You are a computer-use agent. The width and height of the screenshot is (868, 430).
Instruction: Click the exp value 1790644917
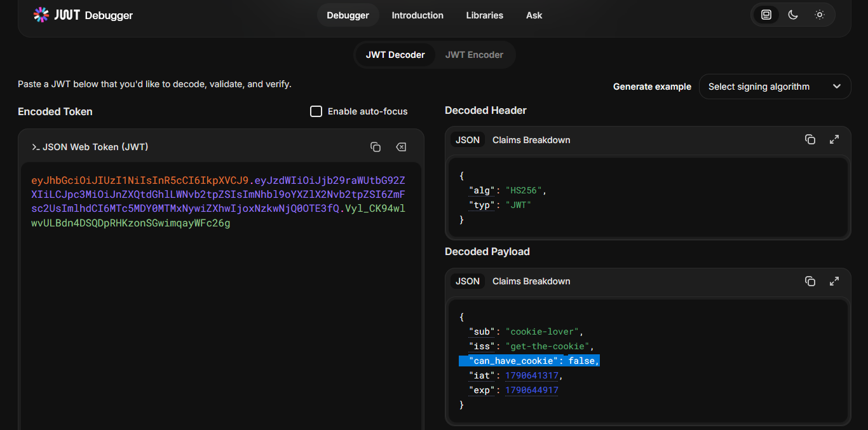[531, 391]
